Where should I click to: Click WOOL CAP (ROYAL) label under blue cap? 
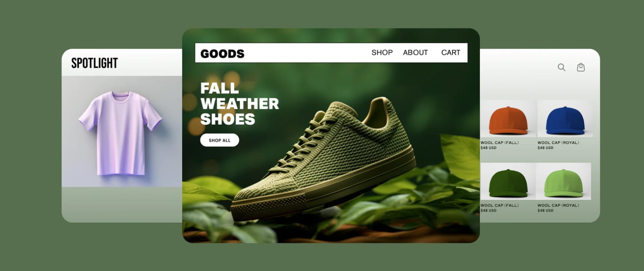pyautogui.click(x=558, y=143)
